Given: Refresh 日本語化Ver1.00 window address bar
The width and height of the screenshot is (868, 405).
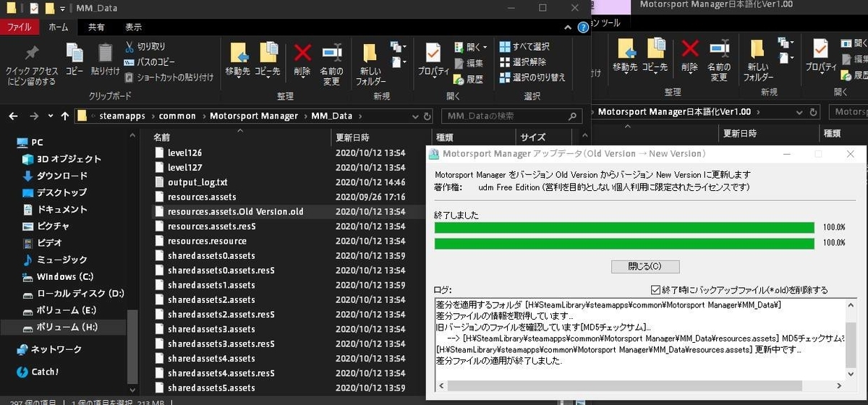Looking at the screenshot, I should pyautogui.click(x=814, y=112).
